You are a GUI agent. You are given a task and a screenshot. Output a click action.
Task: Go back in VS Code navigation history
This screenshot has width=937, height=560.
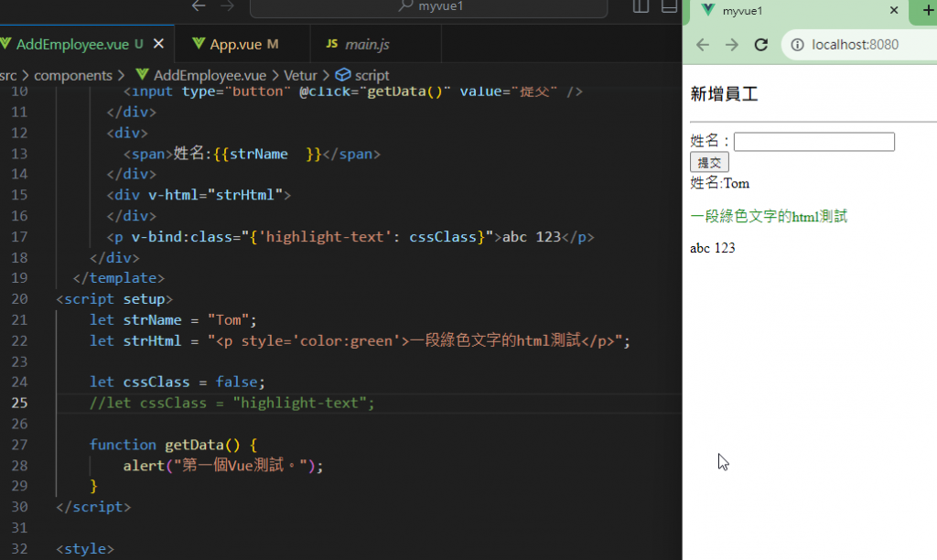199,6
